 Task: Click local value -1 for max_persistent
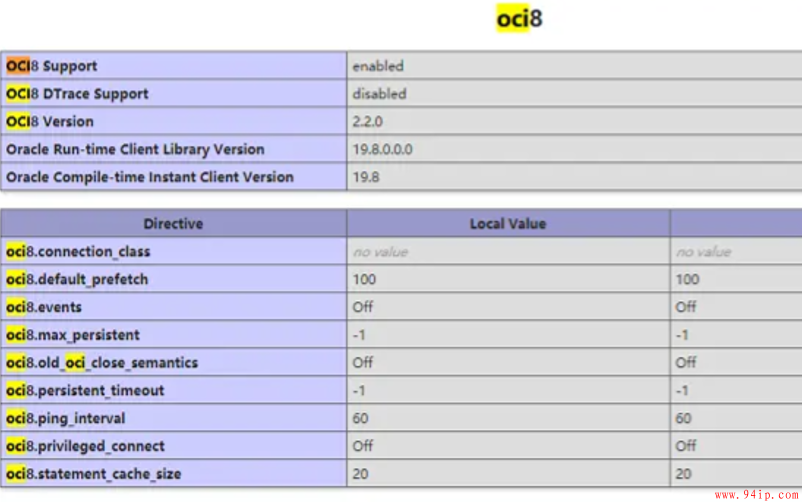pyautogui.click(x=359, y=335)
